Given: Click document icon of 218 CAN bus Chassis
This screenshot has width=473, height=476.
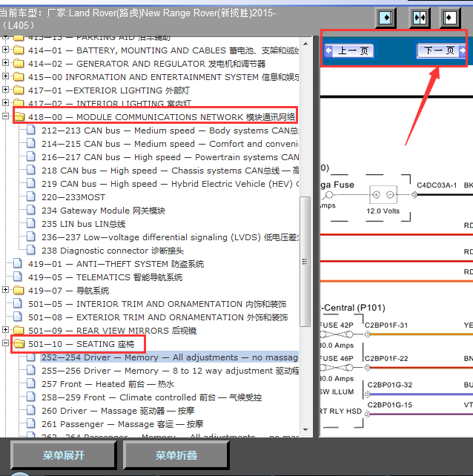Looking at the screenshot, I should [30, 170].
